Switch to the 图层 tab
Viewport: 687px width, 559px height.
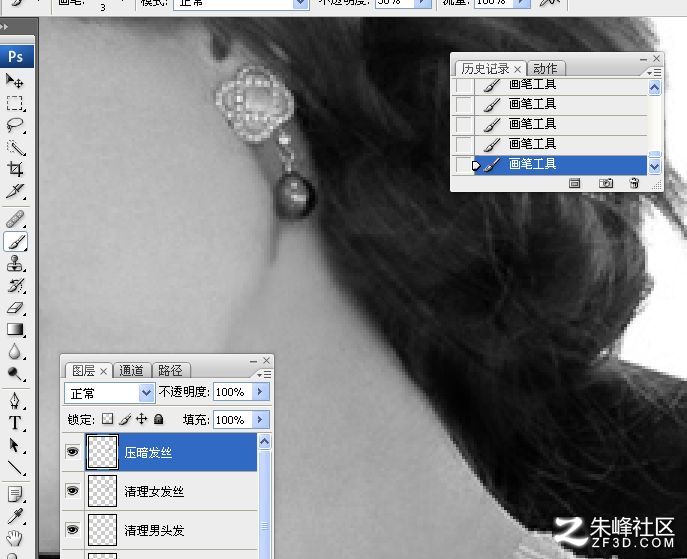83,371
